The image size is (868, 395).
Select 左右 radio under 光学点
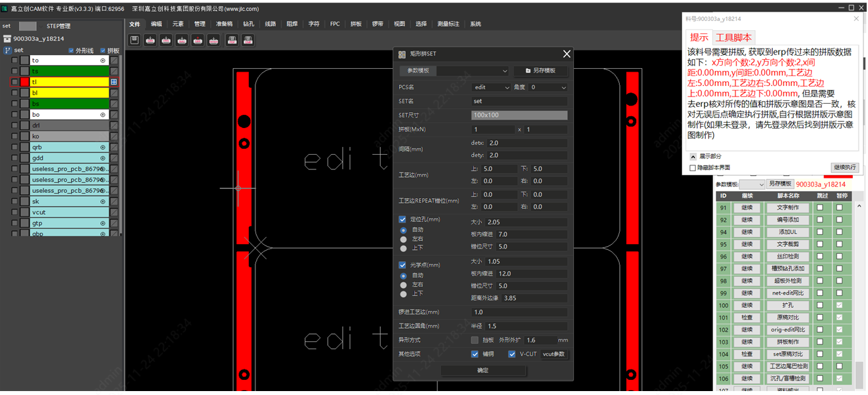403,285
